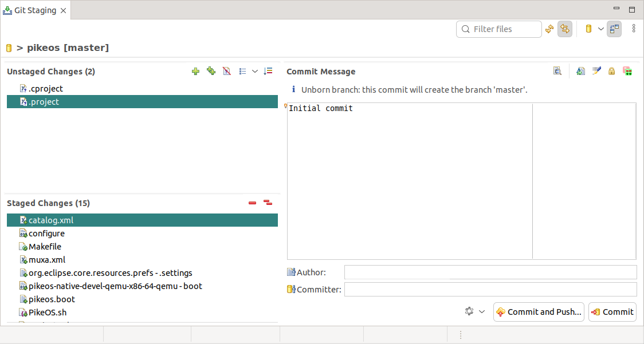This screenshot has width=644, height=344.
Task: Open the three-dot View Menu
Action: point(634,29)
